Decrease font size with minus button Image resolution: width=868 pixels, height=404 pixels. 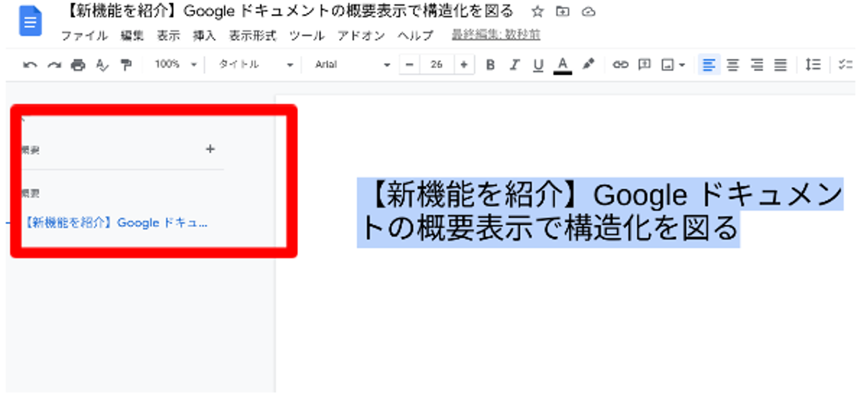point(409,64)
